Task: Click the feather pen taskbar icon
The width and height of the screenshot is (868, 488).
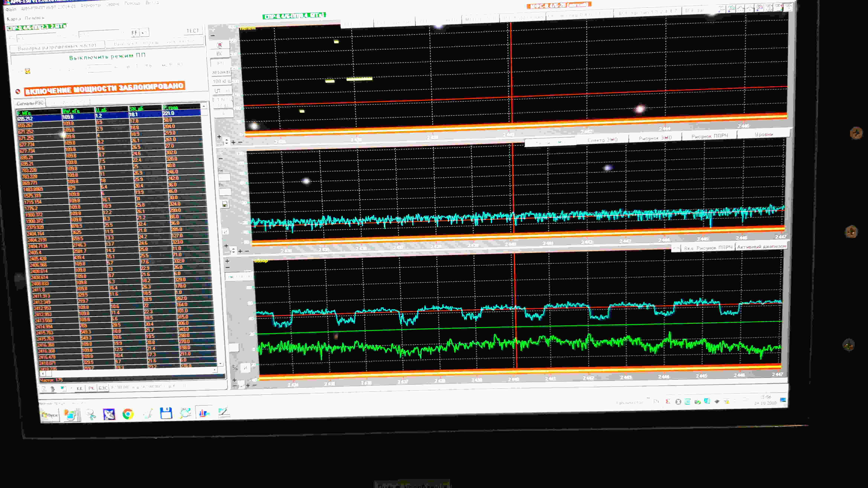Action: pos(148,414)
